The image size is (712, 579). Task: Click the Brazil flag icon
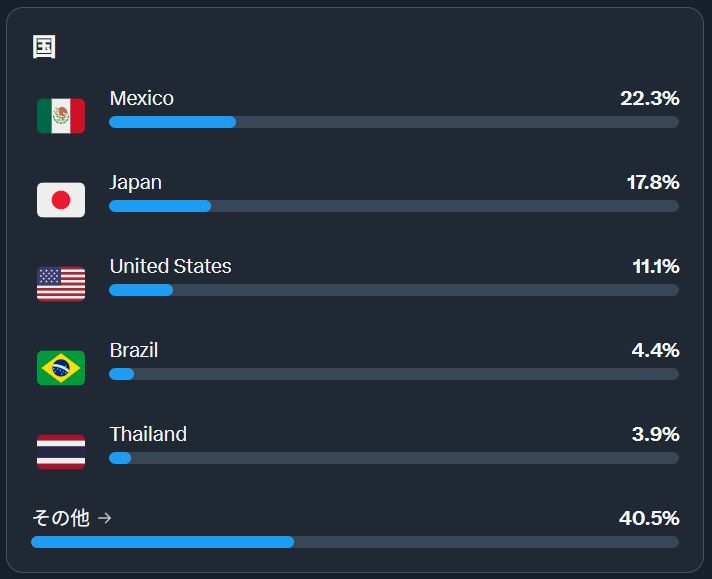pos(61,368)
